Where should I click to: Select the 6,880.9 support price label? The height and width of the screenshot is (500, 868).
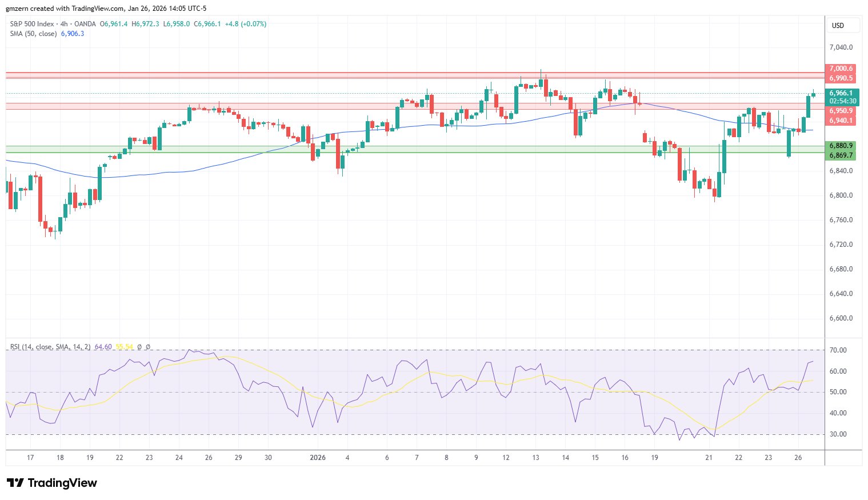[x=841, y=146]
